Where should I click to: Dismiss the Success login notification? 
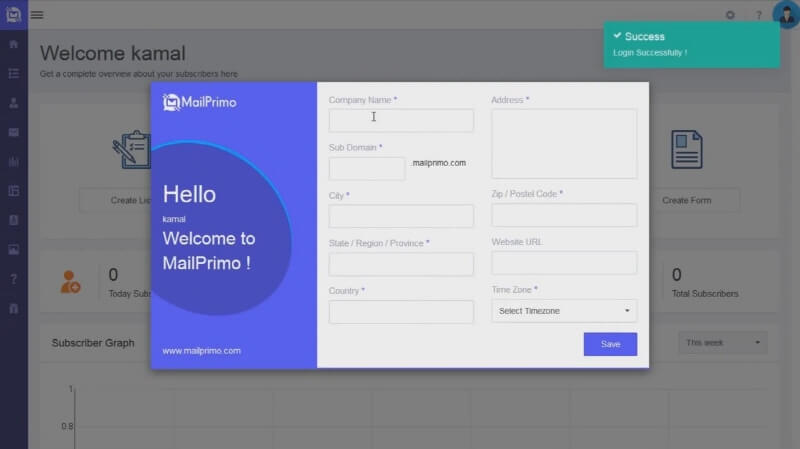[x=691, y=45]
